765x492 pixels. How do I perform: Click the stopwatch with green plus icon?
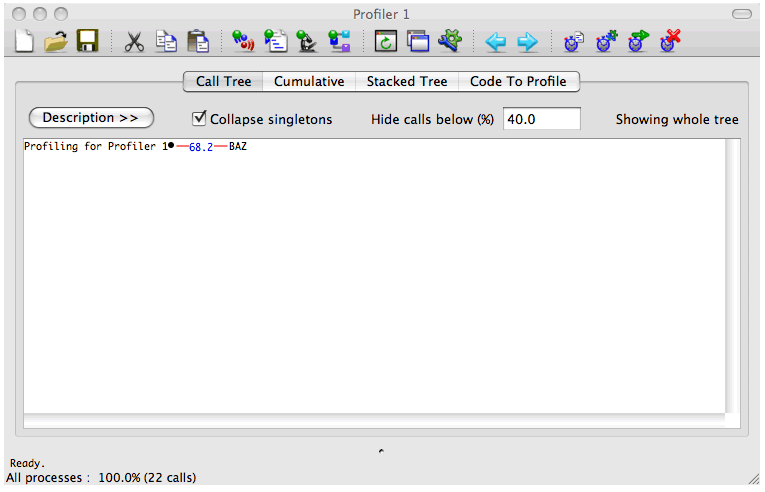[x=606, y=41]
